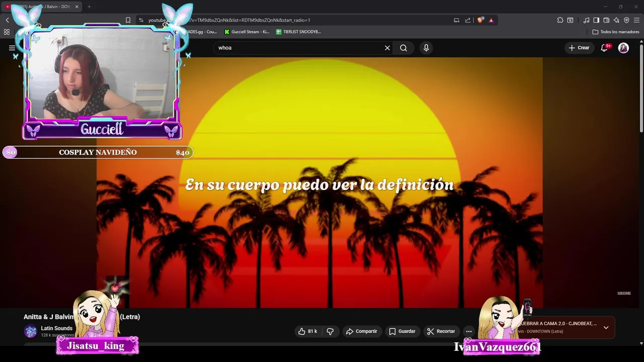This screenshot has width=644, height=362.
Task: Toggle the browser sidebar panel icon
Action: click(596, 20)
